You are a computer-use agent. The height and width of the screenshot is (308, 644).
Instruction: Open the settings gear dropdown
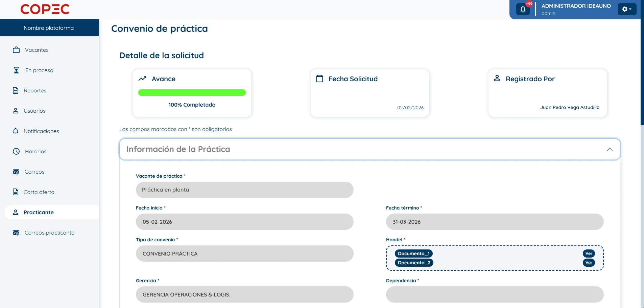626,9
